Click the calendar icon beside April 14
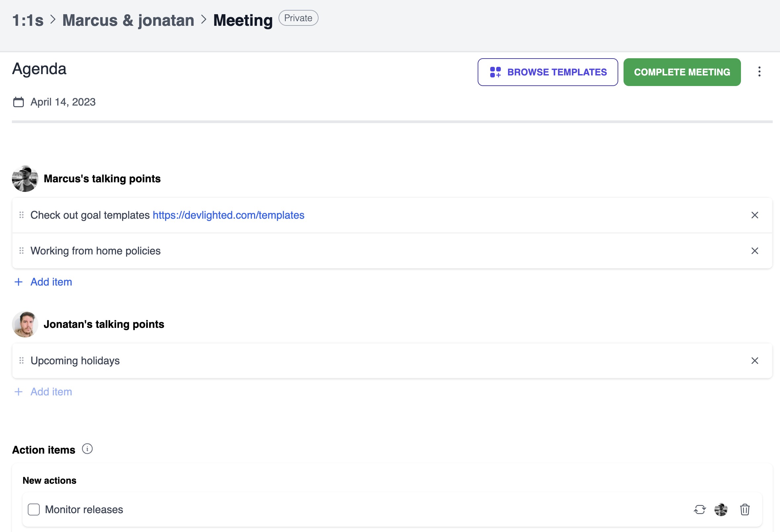 (19, 102)
